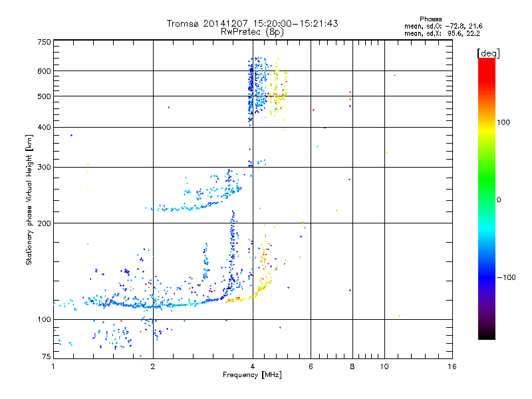The image size is (532, 399).
Task: Click the y-axis tick label '750'
Action: pos(44,42)
